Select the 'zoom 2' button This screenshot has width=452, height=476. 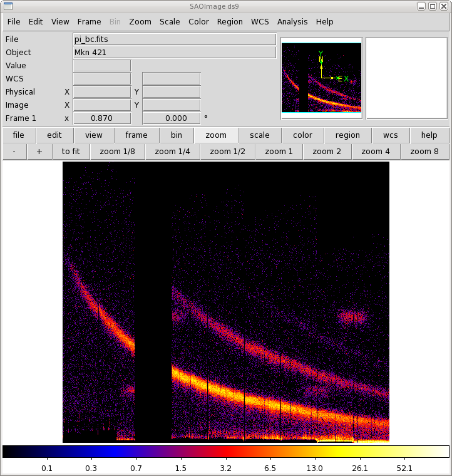(327, 152)
